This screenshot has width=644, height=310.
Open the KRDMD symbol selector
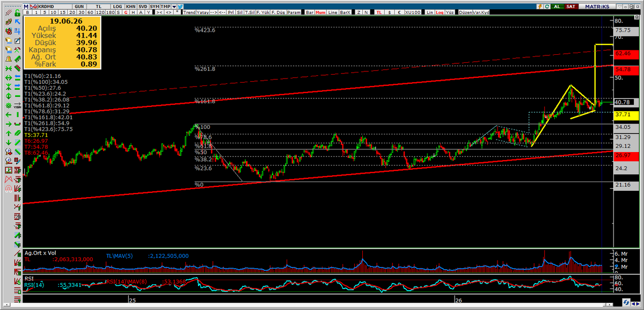55,6
